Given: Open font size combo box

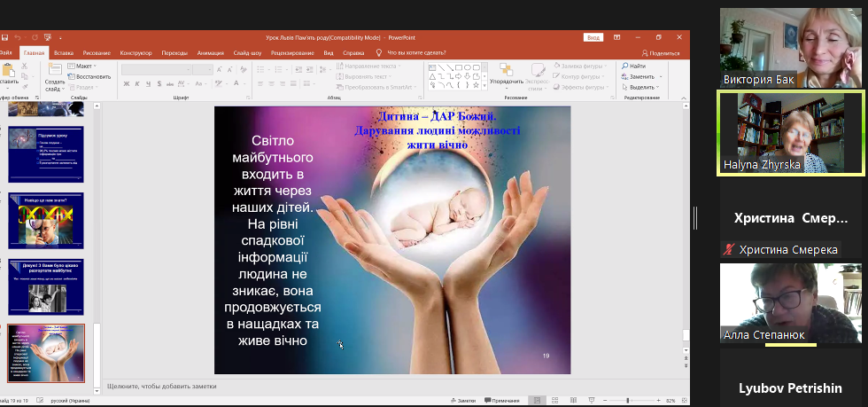Looking at the screenshot, I should tap(202, 69).
